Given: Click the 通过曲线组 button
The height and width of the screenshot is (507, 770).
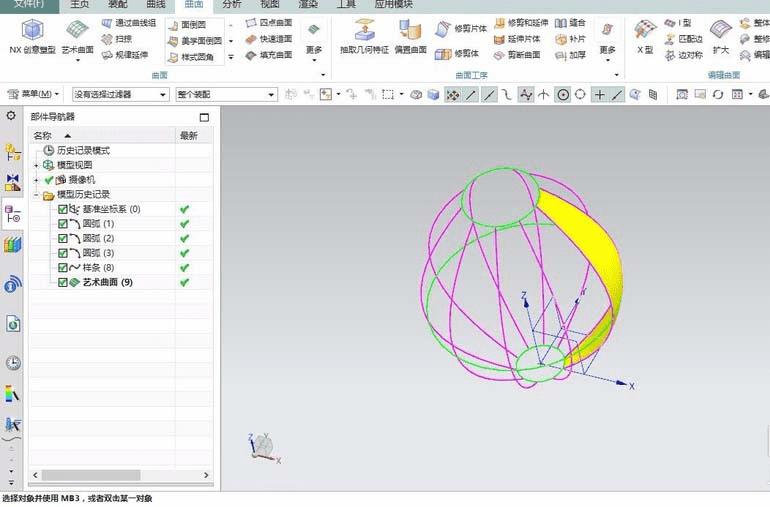Looking at the screenshot, I should (x=129, y=22).
